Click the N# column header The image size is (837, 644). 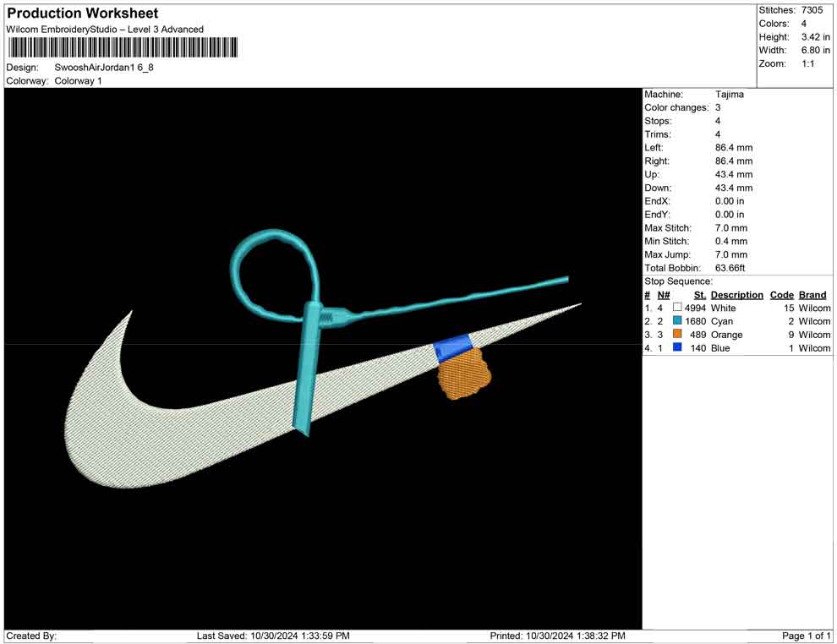click(x=664, y=295)
